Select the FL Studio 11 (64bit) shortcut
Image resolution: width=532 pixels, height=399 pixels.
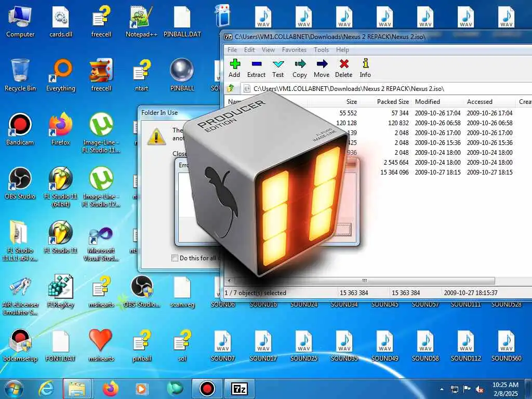point(61,187)
